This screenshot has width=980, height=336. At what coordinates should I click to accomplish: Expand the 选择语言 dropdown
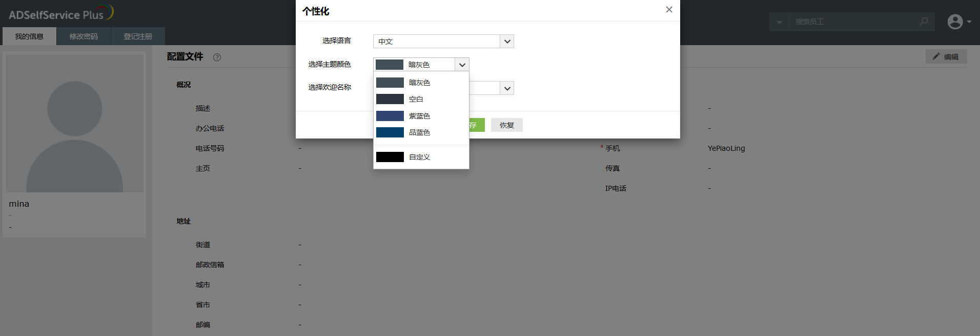point(507,42)
